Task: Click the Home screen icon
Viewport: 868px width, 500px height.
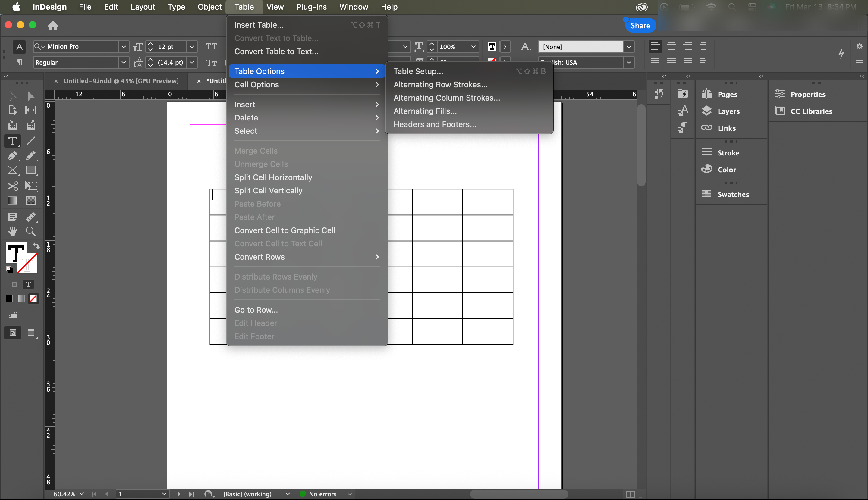Action: [x=52, y=25]
